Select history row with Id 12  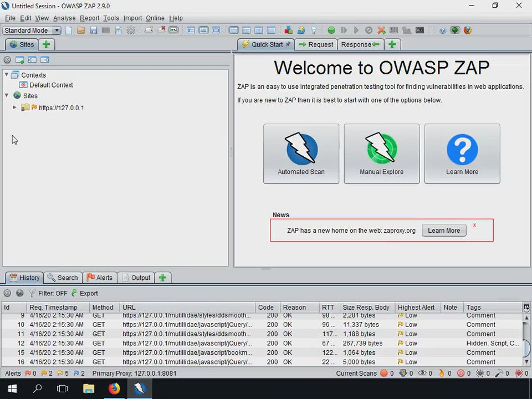tap(261, 343)
